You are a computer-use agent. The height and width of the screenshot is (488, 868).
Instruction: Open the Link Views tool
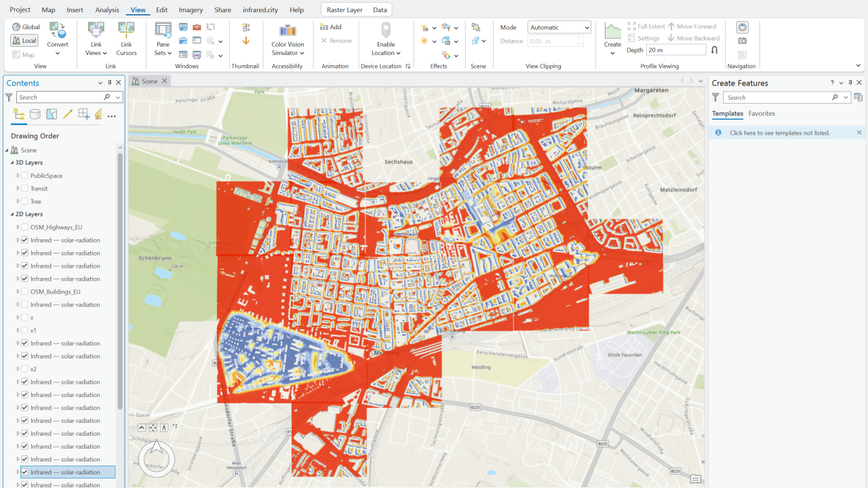click(96, 39)
